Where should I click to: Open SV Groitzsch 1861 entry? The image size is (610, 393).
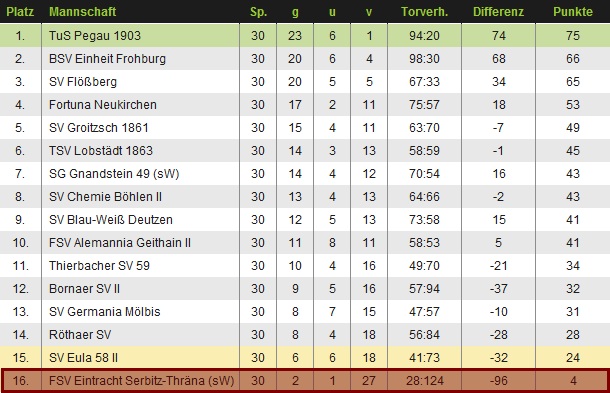(x=98, y=128)
